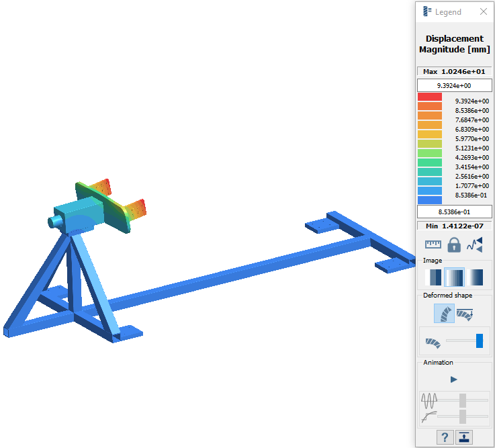This screenshot has width=495, height=448.
Task: Click the ramp curve animation slider
Action: 463,417
